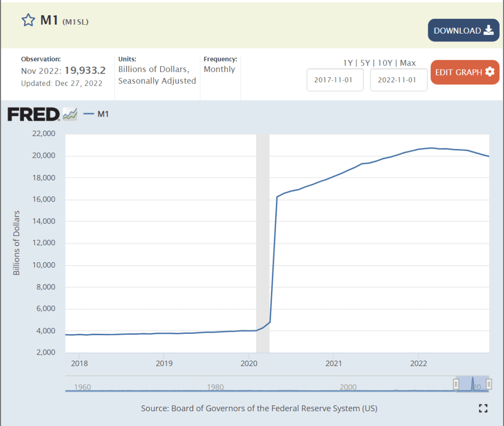Screen dimensions: 504x426
Task: Click the blue M1 legend line swatch
Action: (89, 114)
